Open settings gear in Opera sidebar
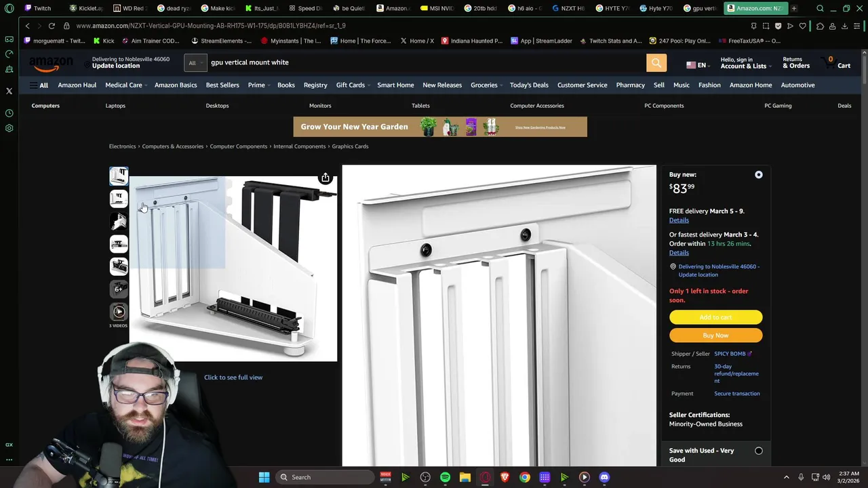868x488 pixels. click(x=9, y=128)
